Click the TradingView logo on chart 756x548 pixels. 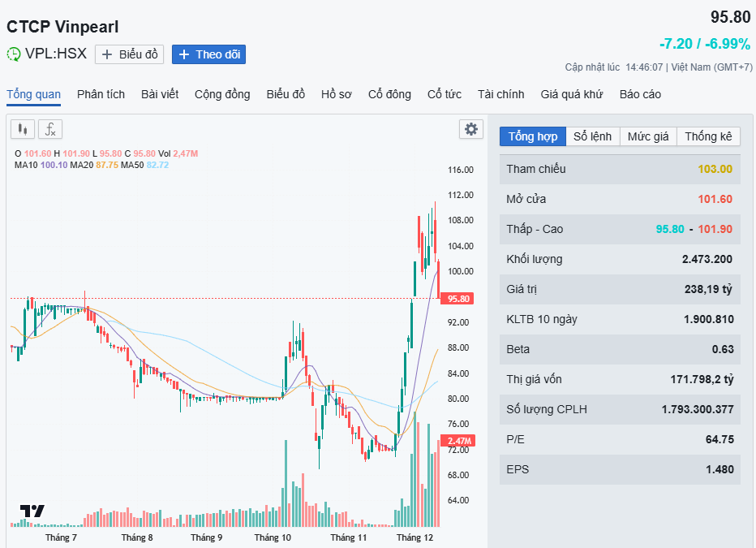pos(32,511)
